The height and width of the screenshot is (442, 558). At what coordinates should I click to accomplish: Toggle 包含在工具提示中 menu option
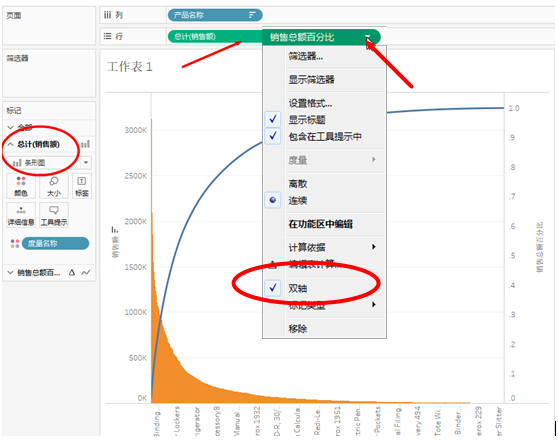(x=324, y=136)
